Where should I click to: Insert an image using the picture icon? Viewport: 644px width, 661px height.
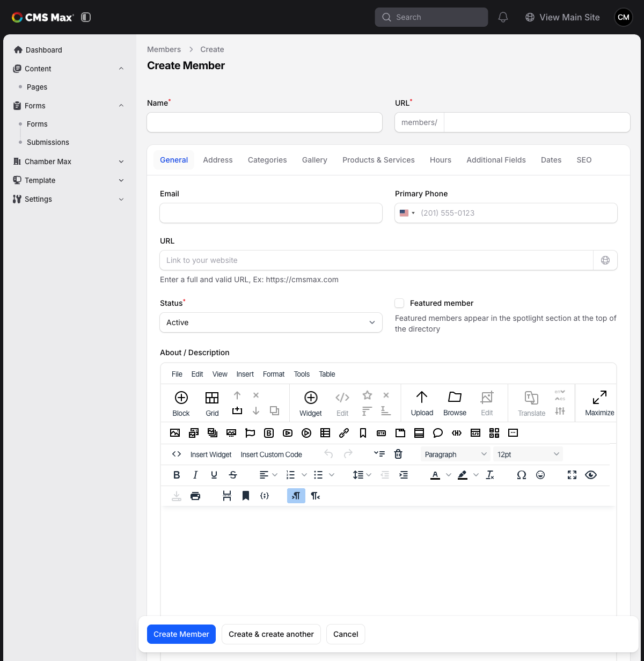[x=175, y=433]
